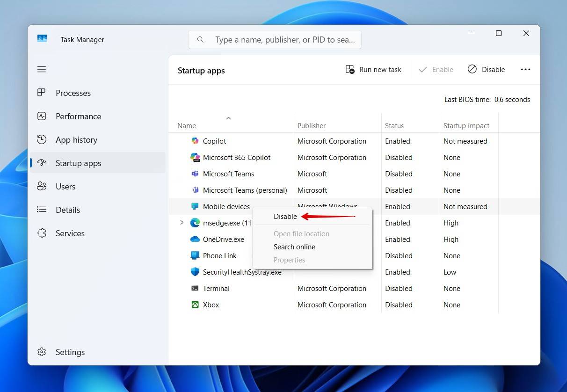The width and height of the screenshot is (567, 392).
Task: Choose Search online in the context menu
Action: 294,247
